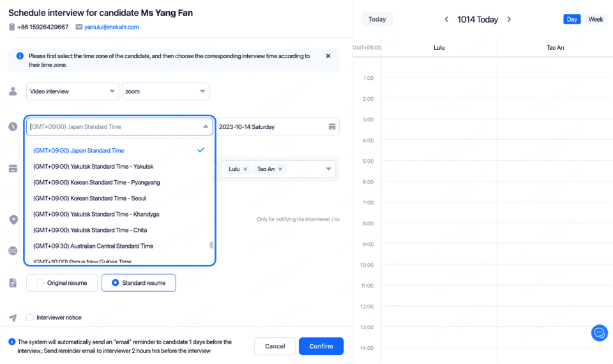
Task: Click the location pin icon
Action: click(13, 220)
